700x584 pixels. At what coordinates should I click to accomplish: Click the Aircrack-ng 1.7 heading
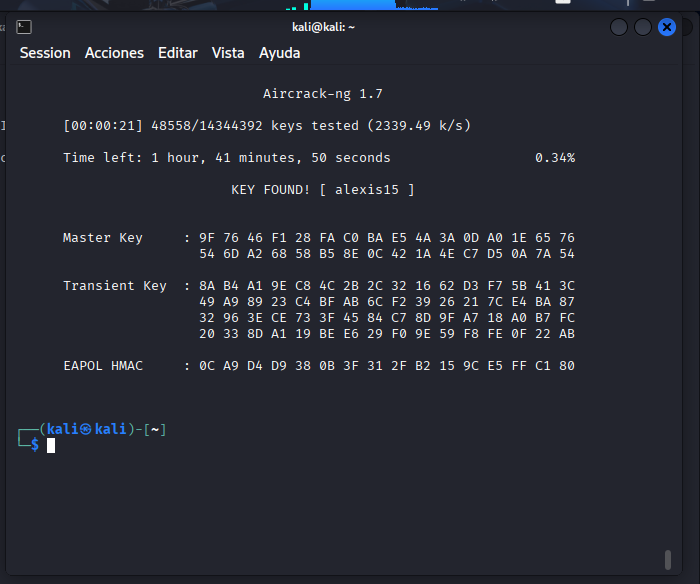pyautogui.click(x=323, y=94)
